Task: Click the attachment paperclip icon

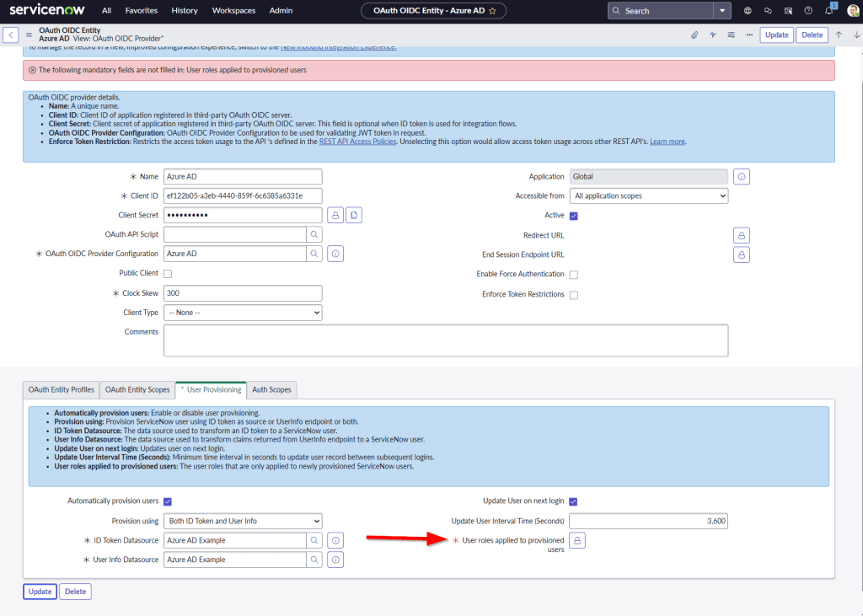Action: 694,35
